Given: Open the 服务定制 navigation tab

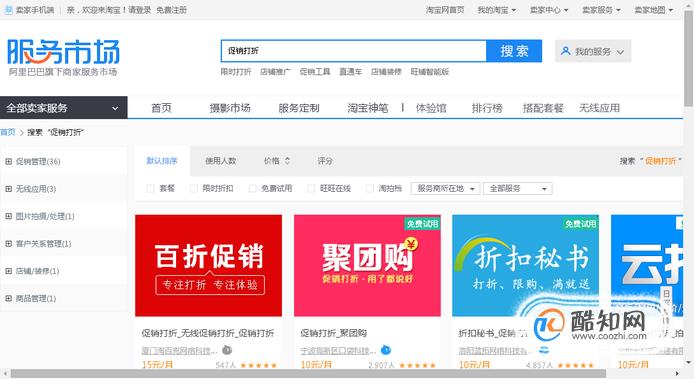Looking at the screenshot, I should (x=299, y=108).
